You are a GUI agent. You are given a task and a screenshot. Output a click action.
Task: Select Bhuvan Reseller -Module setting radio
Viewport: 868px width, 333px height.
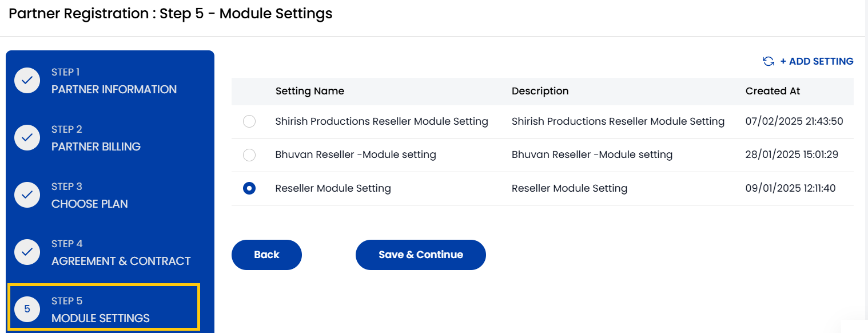point(249,154)
